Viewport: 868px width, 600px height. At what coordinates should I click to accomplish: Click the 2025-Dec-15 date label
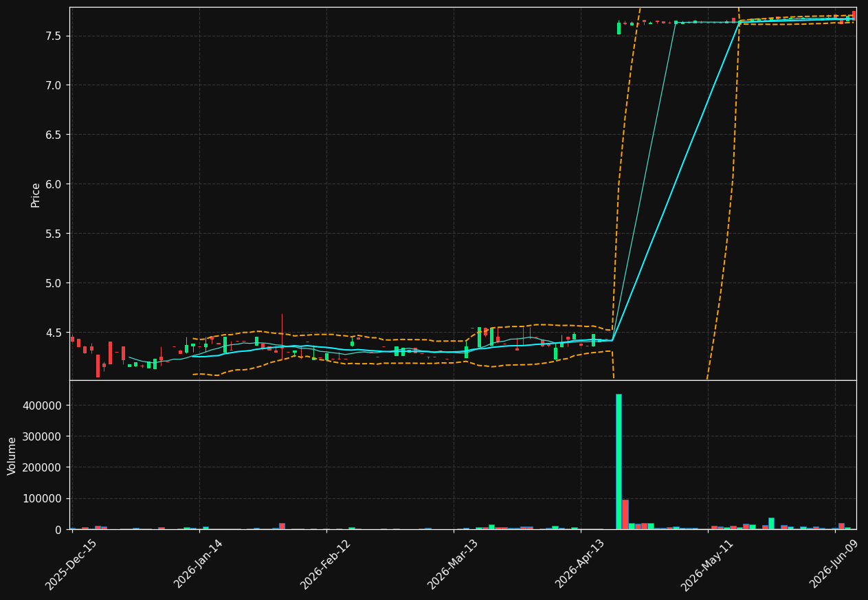click(x=71, y=565)
